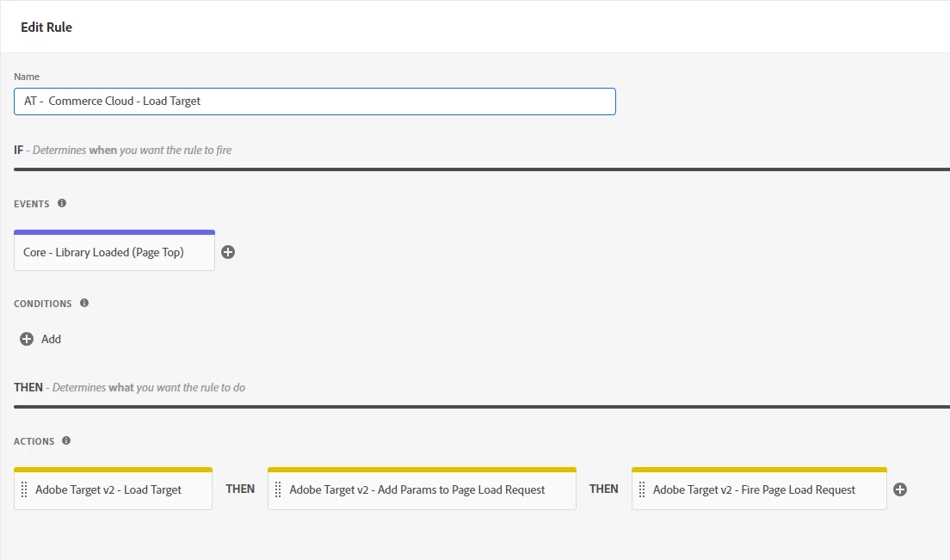
Task: Open Core - Library Loaded (Page Top) event
Action: pos(114,252)
